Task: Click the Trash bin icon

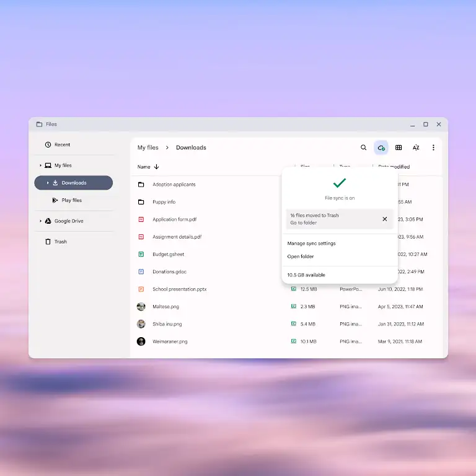Action: (48, 242)
